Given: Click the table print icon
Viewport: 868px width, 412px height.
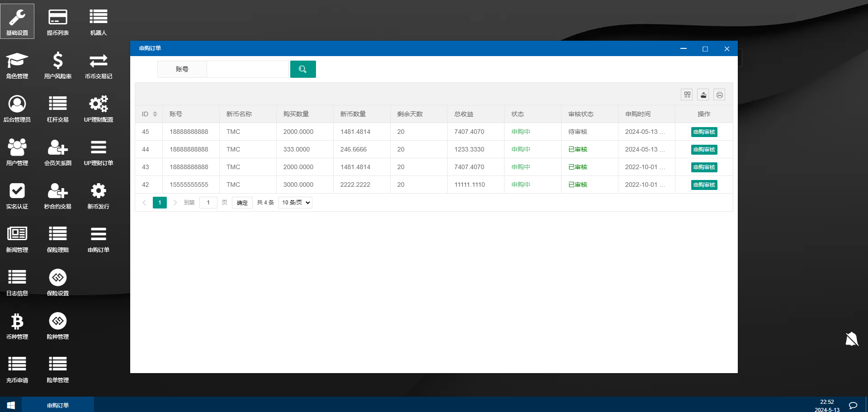Looking at the screenshot, I should coord(720,95).
